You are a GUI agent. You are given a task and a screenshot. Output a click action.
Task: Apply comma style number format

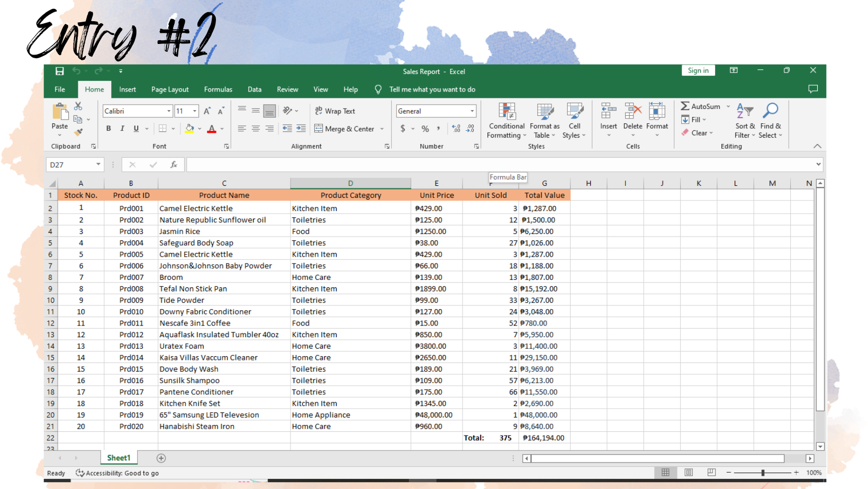point(438,129)
